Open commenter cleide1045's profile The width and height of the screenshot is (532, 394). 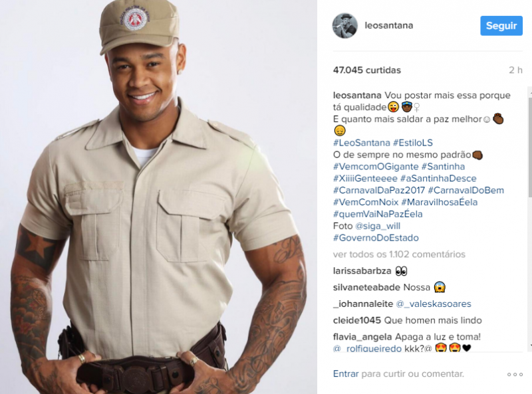click(x=357, y=320)
